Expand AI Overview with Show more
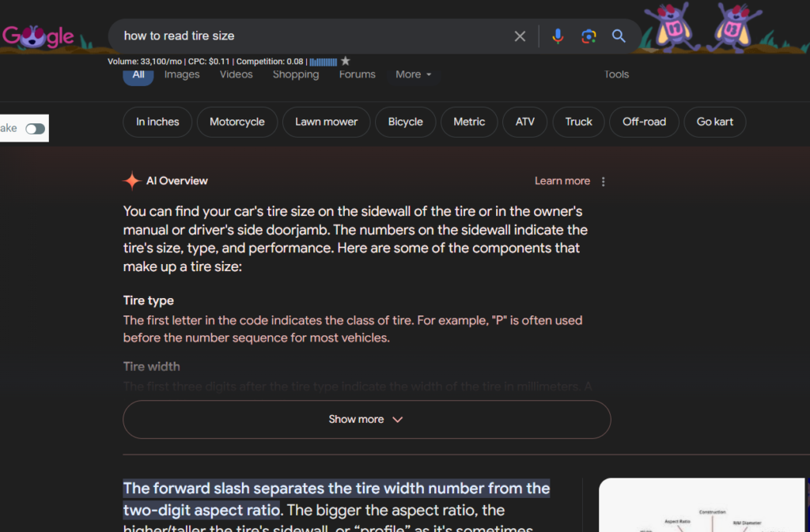Image resolution: width=810 pixels, height=532 pixels. point(367,420)
